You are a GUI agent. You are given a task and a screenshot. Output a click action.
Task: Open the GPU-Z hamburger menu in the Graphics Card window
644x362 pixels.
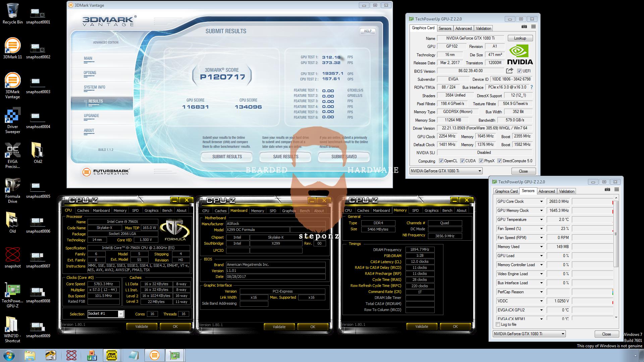(x=533, y=27)
